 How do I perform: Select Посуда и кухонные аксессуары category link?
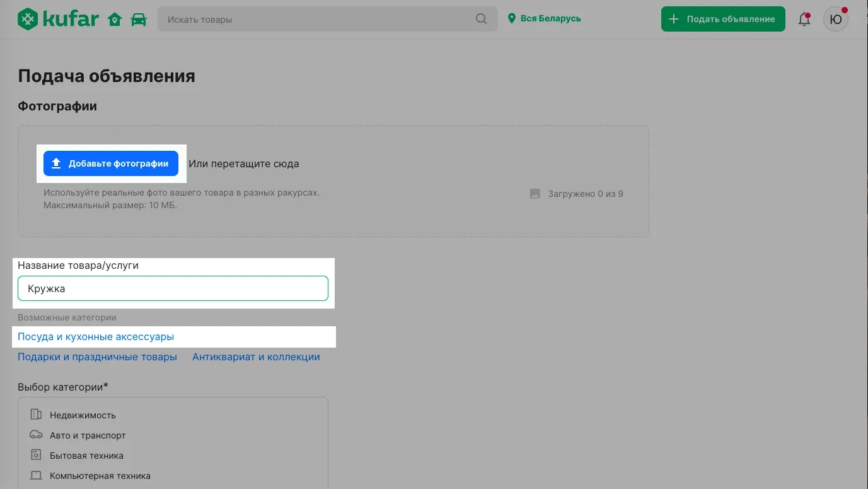pos(96,336)
